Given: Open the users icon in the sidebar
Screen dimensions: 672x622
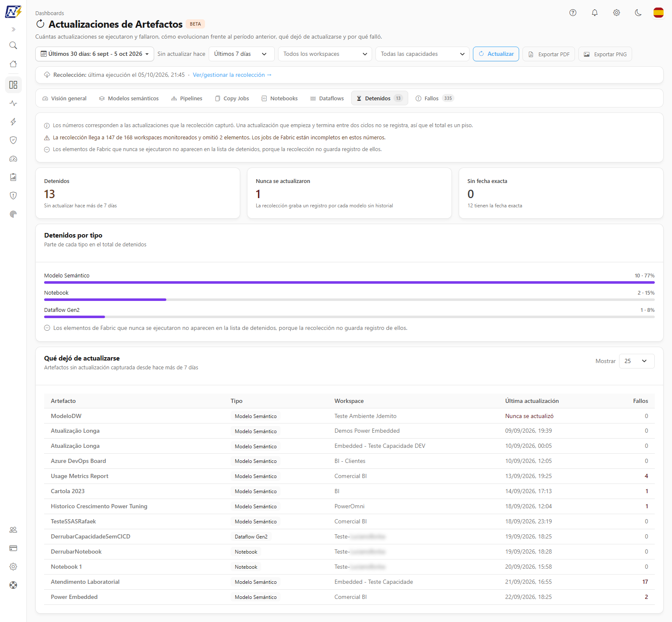Looking at the screenshot, I should (13, 530).
